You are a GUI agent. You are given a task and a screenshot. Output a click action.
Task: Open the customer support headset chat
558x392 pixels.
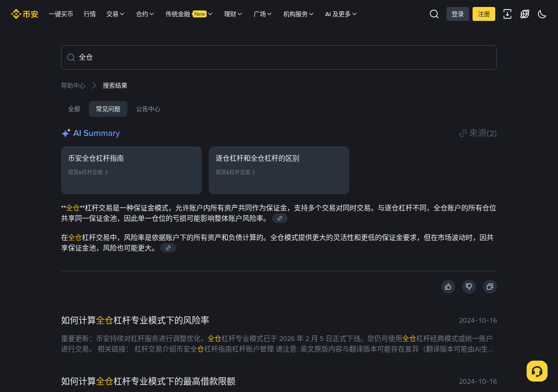click(537, 371)
